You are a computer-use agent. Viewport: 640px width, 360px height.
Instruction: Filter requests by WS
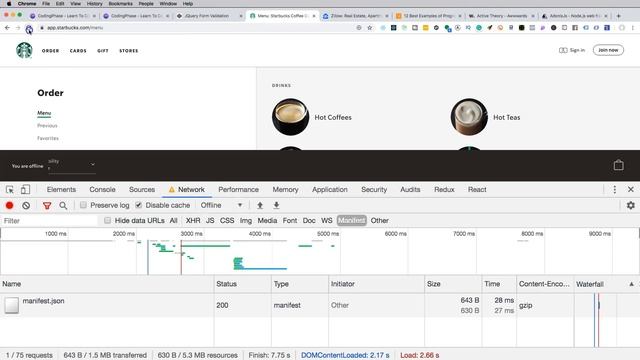(x=327, y=220)
